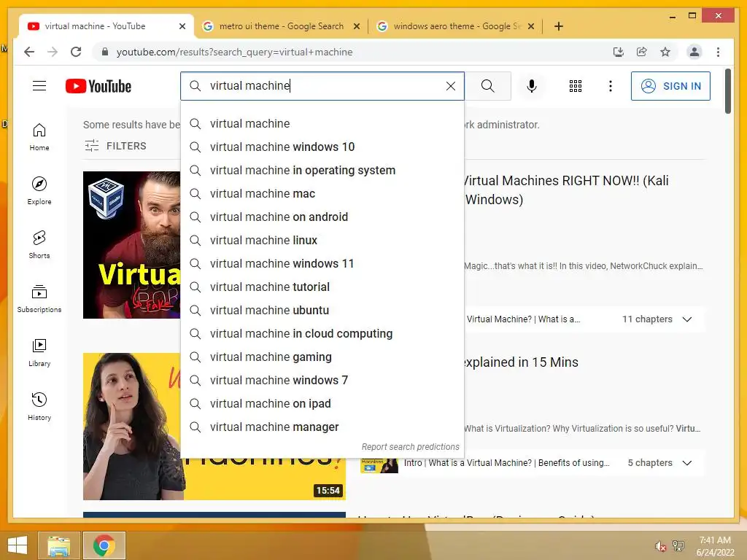The width and height of the screenshot is (747, 560).
Task: Open Home in the sidebar
Action: [x=39, y=137]
